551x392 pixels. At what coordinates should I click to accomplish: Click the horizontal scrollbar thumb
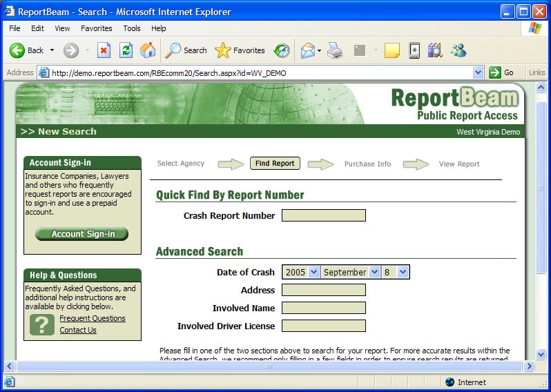pyautogui.click(x=269, y=366)
